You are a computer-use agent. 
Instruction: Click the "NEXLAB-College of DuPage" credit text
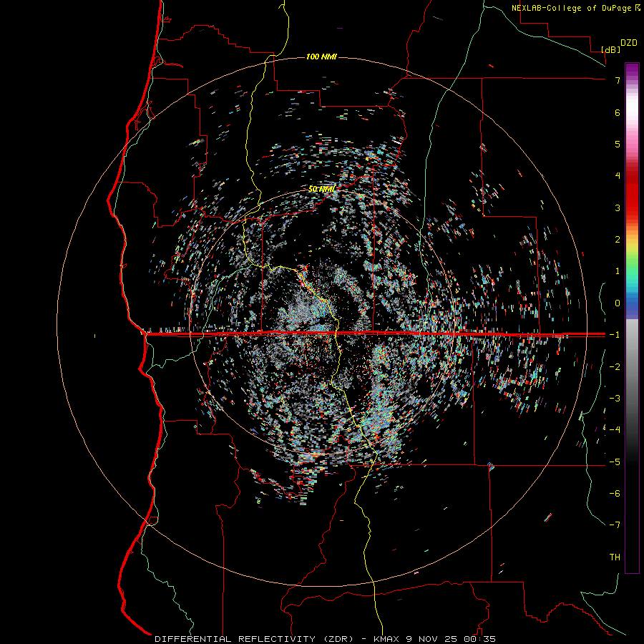572,8
